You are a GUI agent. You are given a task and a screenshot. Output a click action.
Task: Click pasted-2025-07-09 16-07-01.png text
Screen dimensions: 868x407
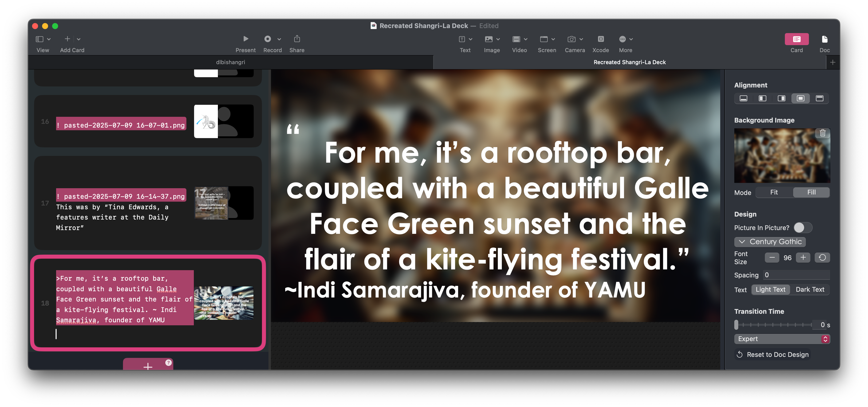coord(121,126)
